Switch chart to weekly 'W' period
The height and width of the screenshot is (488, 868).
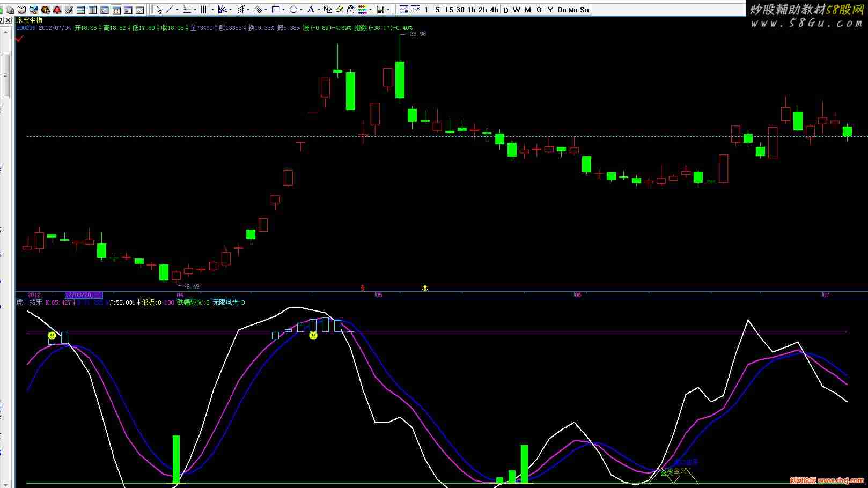click(516, 10)
